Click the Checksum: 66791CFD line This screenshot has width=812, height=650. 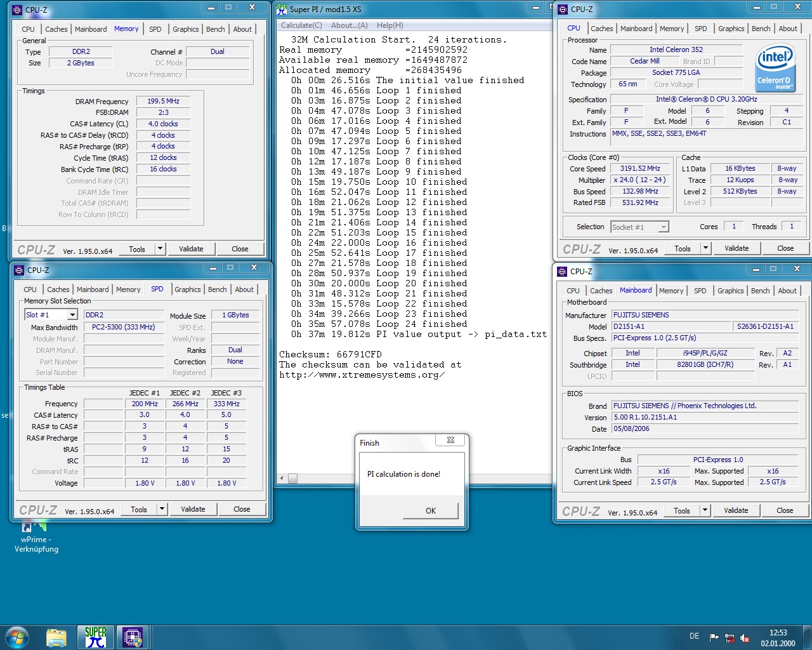[331, 354]
